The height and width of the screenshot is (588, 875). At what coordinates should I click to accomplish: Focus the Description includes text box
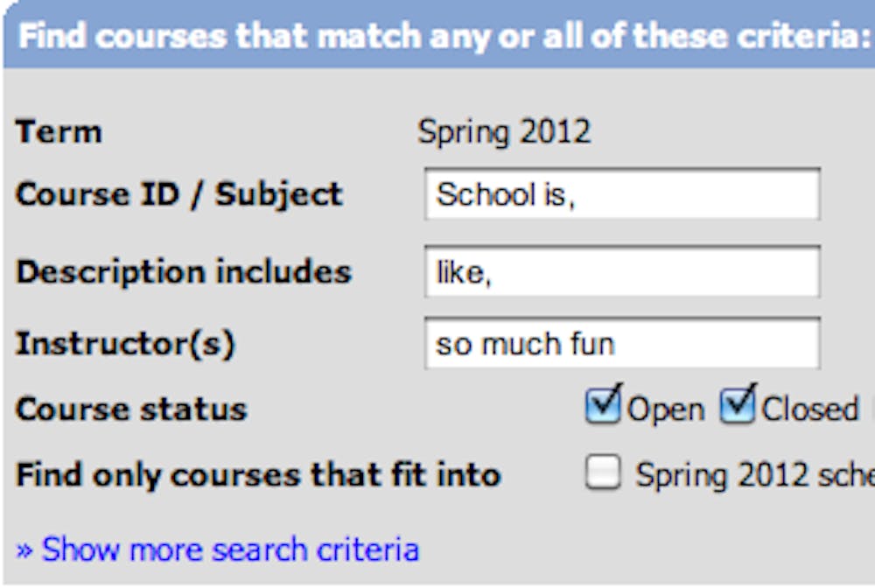point(621,272)
